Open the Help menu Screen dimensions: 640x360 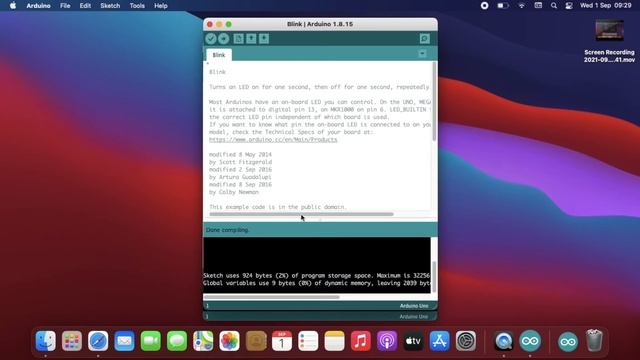(160, 6)
